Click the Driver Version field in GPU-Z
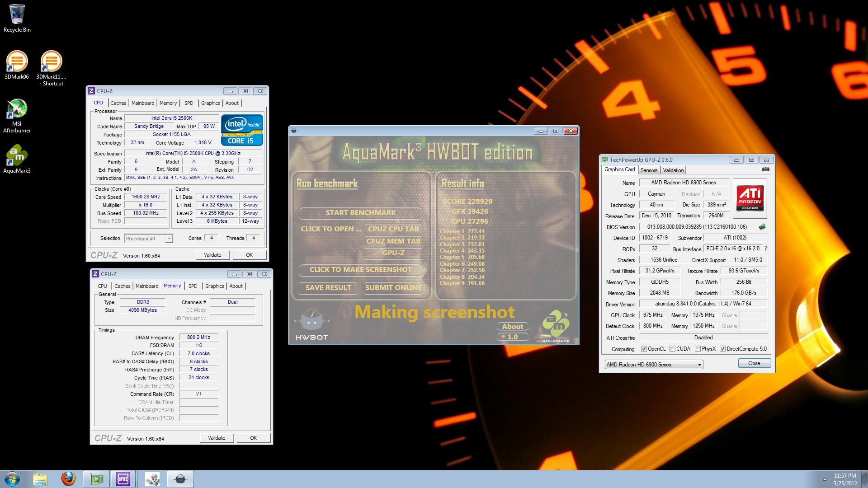 tap(703, 304)
